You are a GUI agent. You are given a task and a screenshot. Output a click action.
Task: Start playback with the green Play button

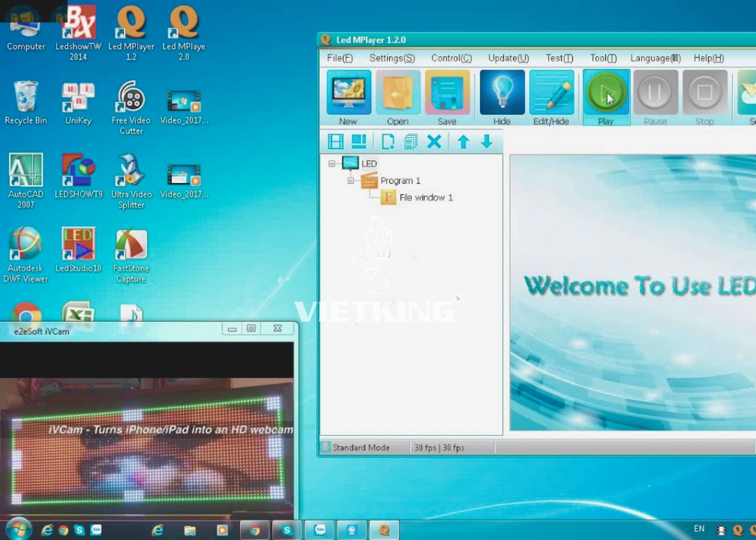click(x=606, y=98)
